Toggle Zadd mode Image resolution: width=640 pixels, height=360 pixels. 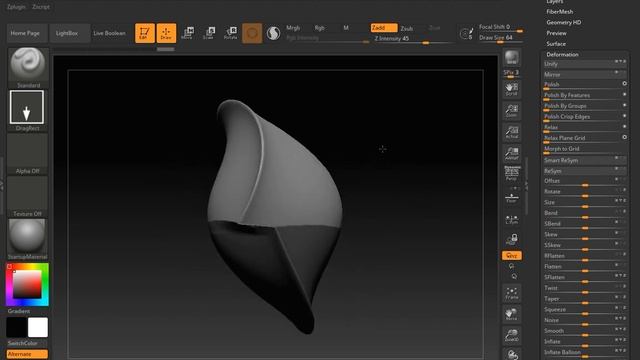pos(384,28)
